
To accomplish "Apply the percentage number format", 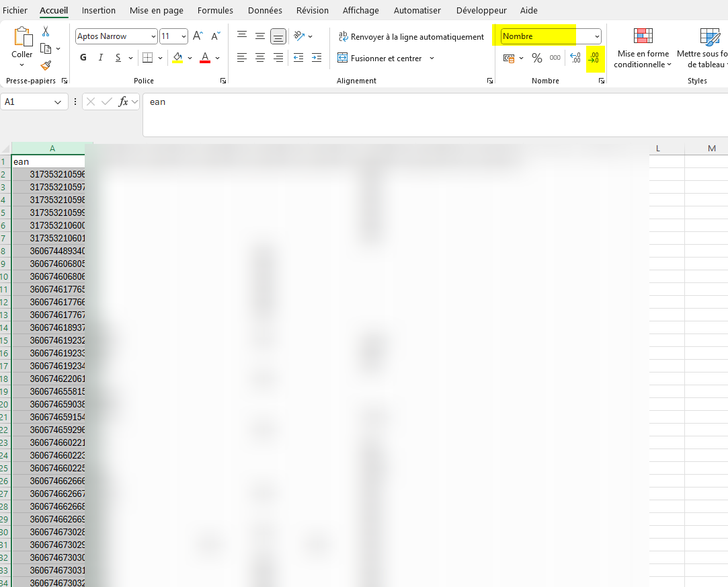I will click(x=537, y=58).
